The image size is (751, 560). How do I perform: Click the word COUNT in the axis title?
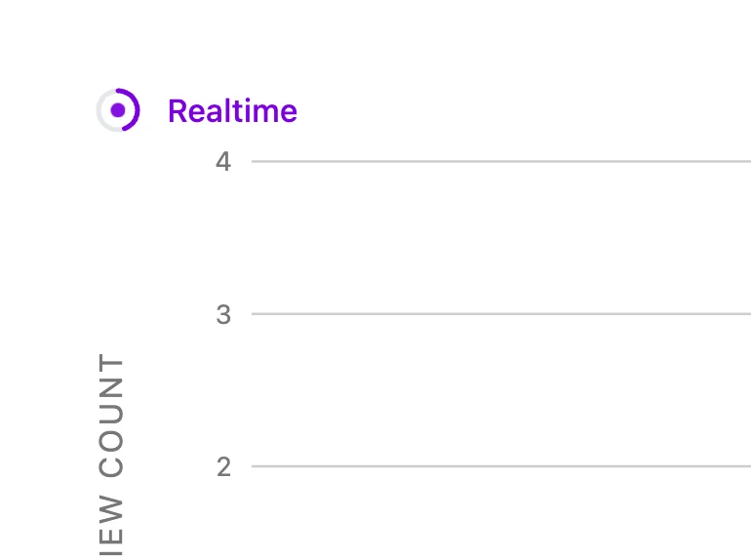(112, 417)
